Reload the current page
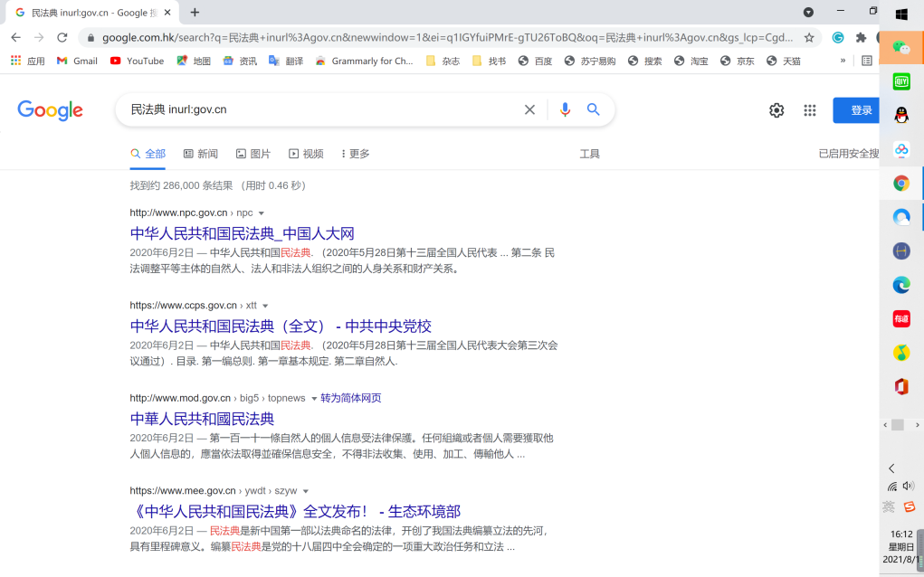The height and width of the screenshot is (577, 924). (62, 38)
